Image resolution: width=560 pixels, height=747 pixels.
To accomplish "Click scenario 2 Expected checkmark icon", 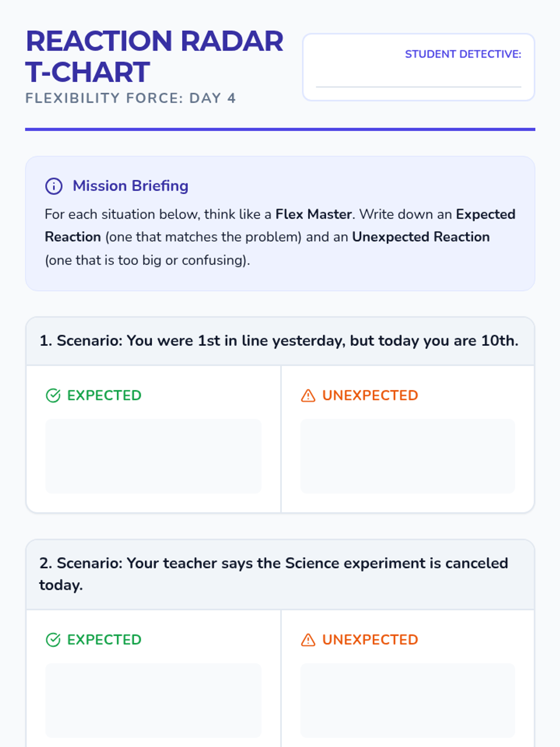I will [x=53, y=640].
